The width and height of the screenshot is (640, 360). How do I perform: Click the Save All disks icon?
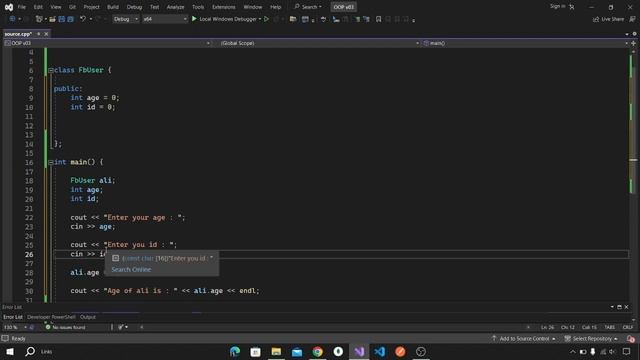point(70,19)
